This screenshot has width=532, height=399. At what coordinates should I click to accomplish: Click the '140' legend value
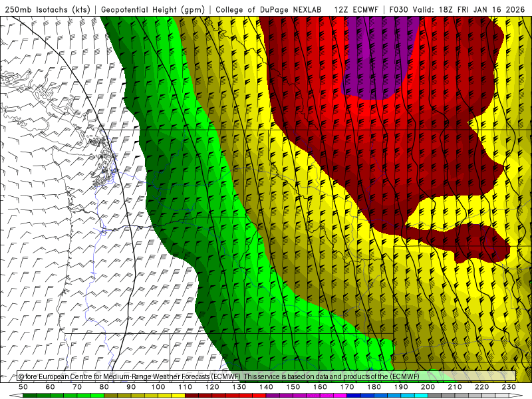click(266, 387)
